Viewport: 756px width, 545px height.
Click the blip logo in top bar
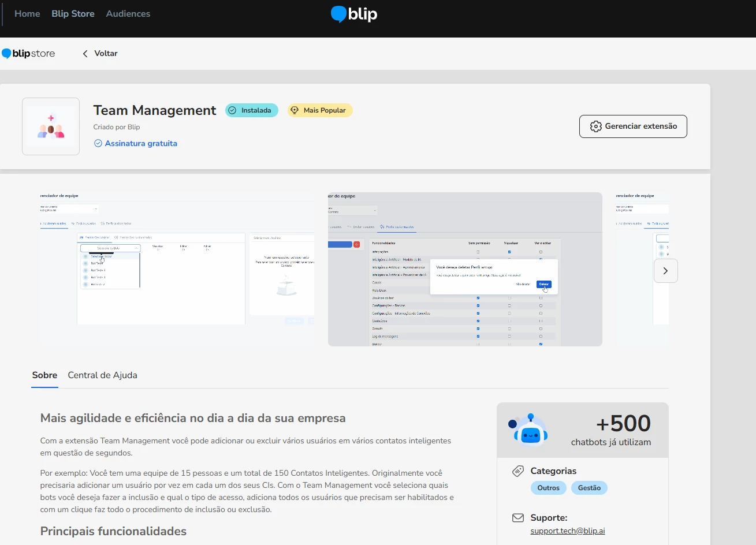(x=354, y=14)
